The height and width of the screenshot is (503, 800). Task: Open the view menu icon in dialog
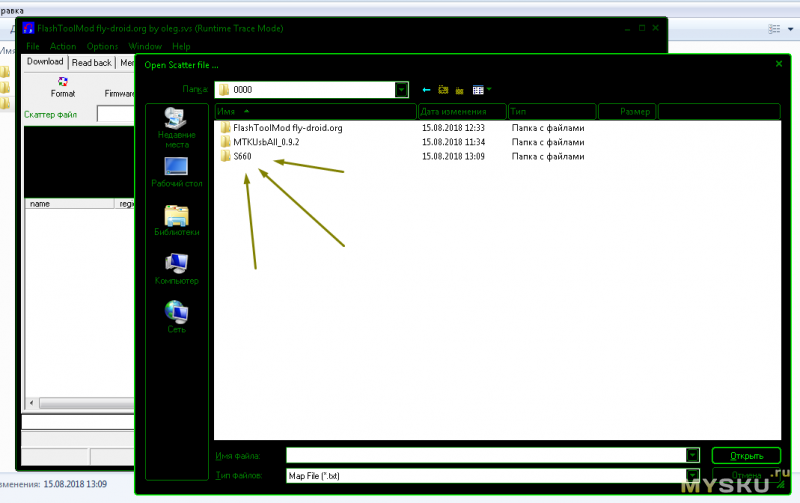tap(481, 90)
